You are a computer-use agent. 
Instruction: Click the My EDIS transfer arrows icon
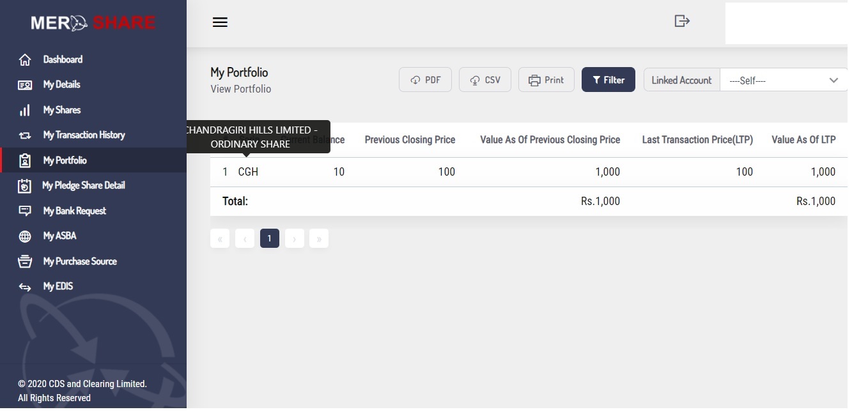click(x=25, y=287)
